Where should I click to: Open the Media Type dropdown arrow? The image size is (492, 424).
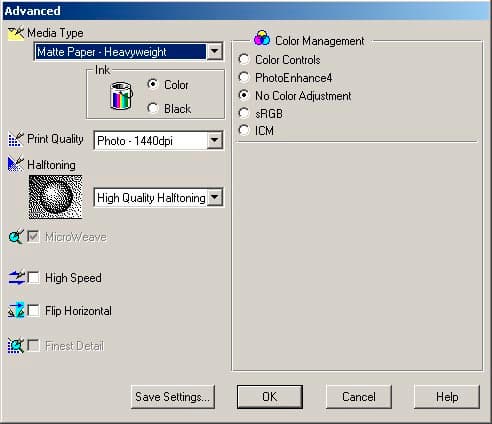pos(214,51)
